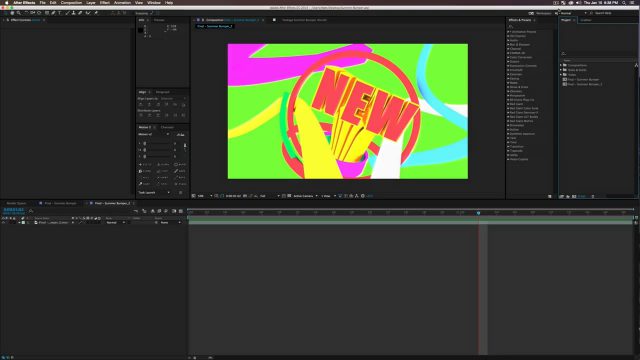Expand the Animation Presets category
This screenshot has width=640, height=360.
click(x=508, y=31)
